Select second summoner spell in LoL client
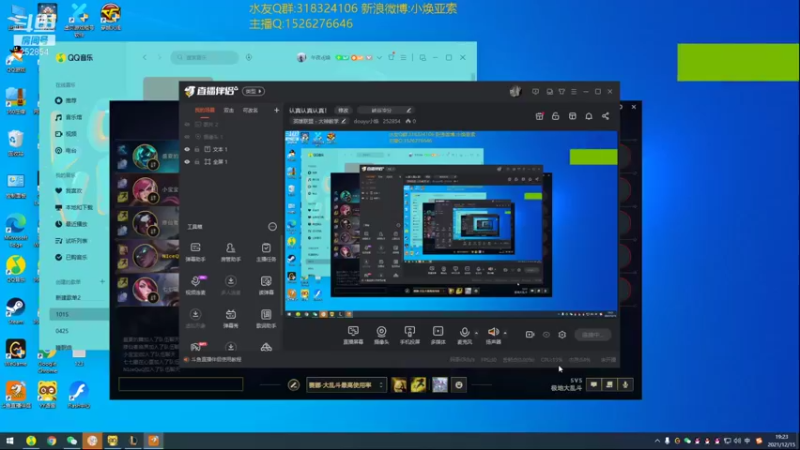Screen dimensions: 800x450 tap(418, 385)
